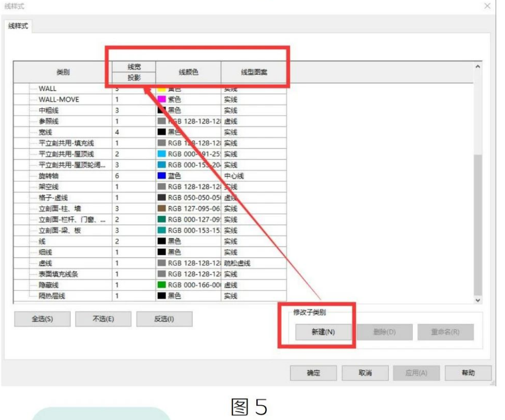Click the 新建(N) button
The width and height of the screenshot is (505, 420).
click(323, 332)
